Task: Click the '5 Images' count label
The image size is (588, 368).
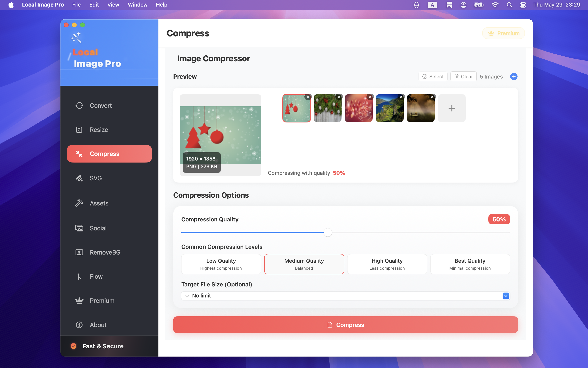Action: click(491, 76)
